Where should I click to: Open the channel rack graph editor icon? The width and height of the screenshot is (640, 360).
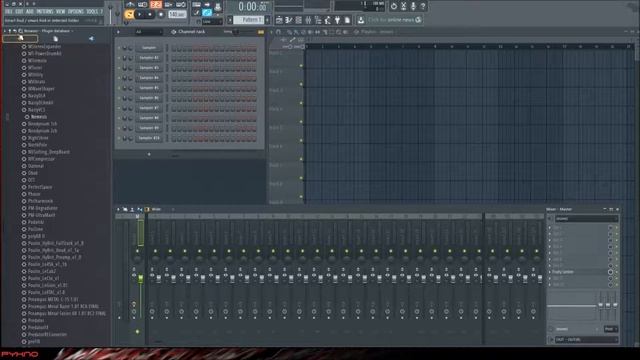pyautogui.click(x=260, y=32)
